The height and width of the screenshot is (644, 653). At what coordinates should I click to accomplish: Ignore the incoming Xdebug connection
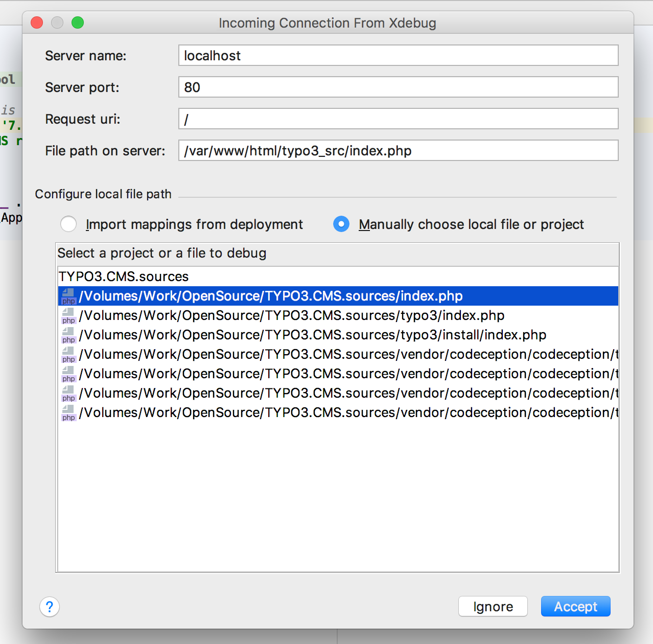493,606
